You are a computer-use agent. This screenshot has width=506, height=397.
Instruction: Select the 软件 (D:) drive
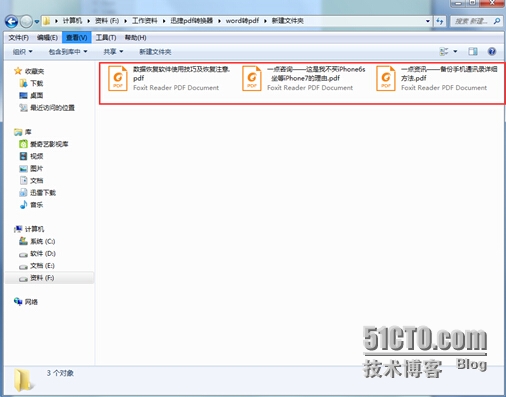coord(43,254)
